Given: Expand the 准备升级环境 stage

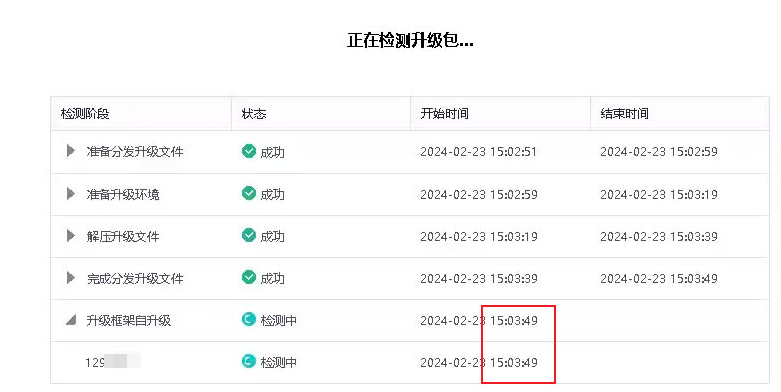Looking at the screenshot, I should click(x=71, y=193).
